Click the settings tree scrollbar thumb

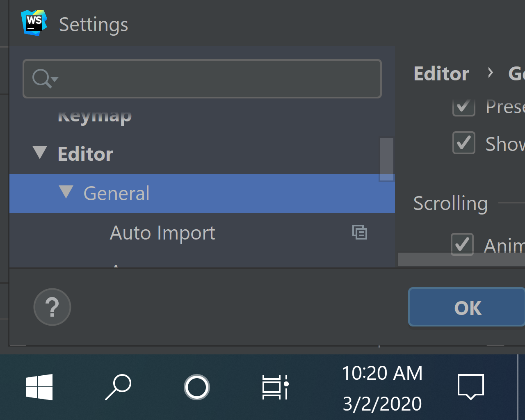click(386, 159)
